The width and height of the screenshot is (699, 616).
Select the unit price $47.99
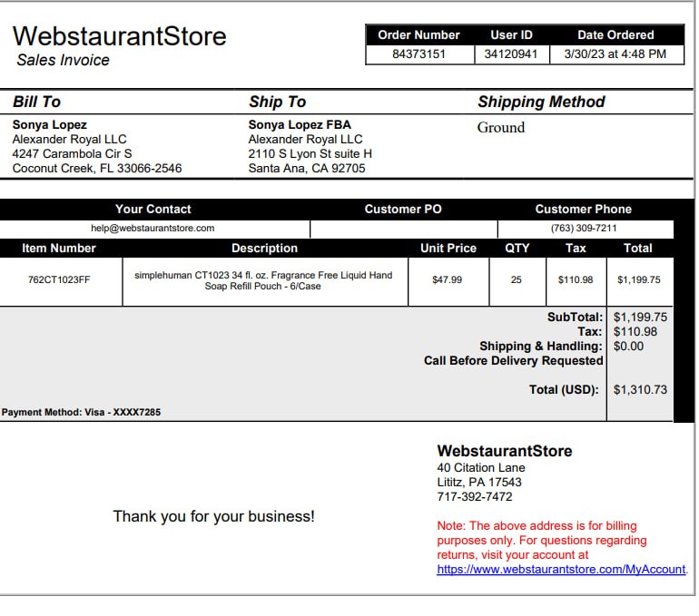pos(448,279)
